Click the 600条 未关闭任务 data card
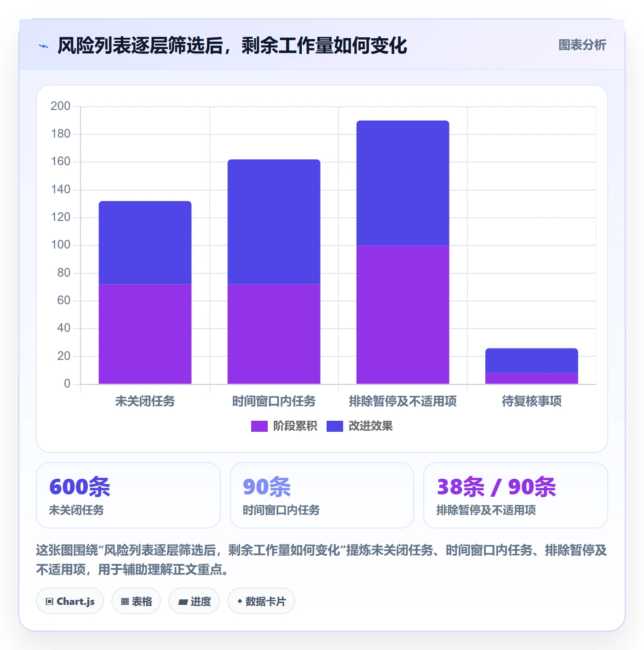The width and height of the screenshot is (644, 650). (x=128, y=495)
